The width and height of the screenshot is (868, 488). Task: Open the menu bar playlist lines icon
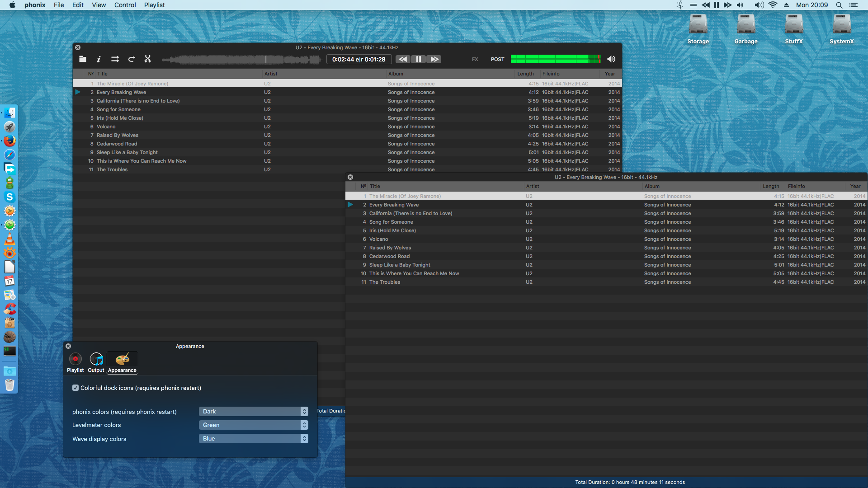[x=693, y=5]
